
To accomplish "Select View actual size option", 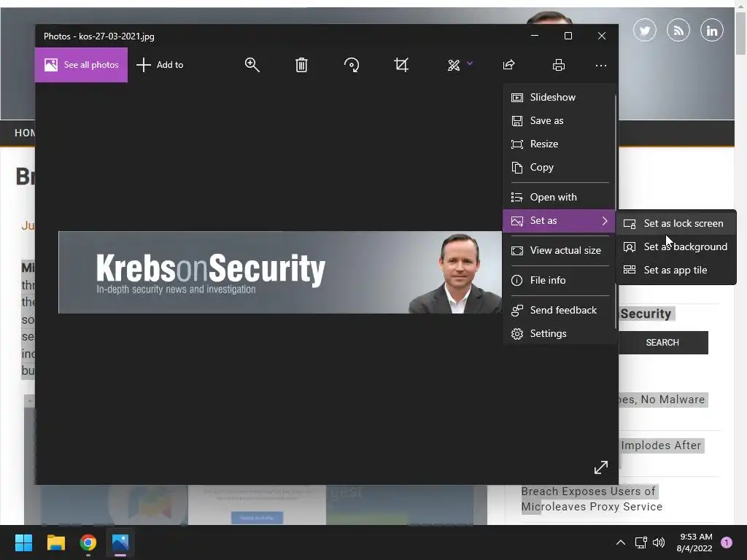I will (x=559, y=251).
